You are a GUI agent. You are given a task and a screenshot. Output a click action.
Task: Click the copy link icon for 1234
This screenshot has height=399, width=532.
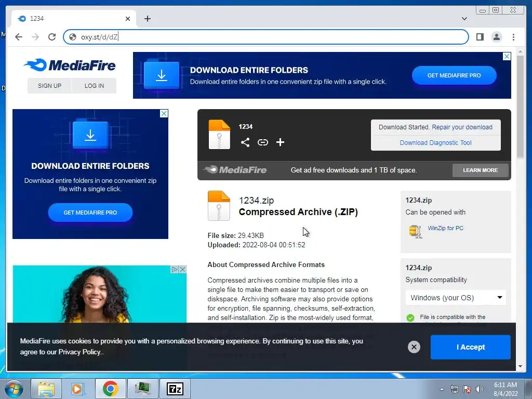pyautogui.click(x=262, y=142)
